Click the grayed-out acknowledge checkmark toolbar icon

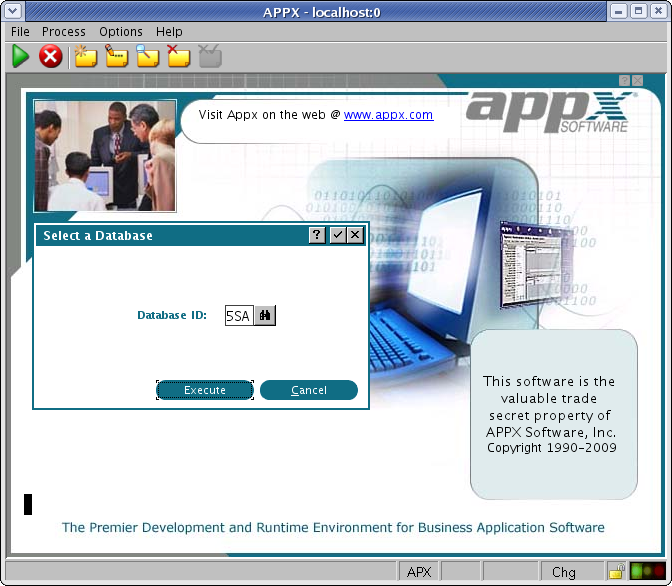(210, 57)
